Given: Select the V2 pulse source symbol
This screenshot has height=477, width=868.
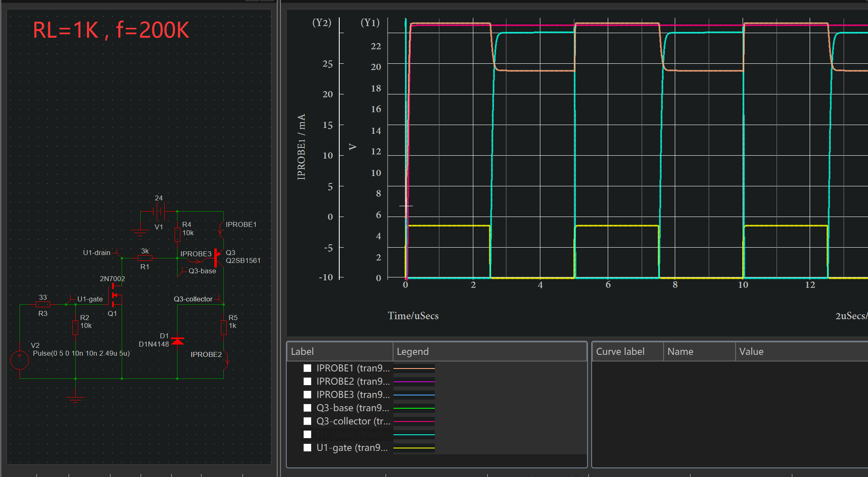Looking at the screenshot, I should [x=19, y=360].
